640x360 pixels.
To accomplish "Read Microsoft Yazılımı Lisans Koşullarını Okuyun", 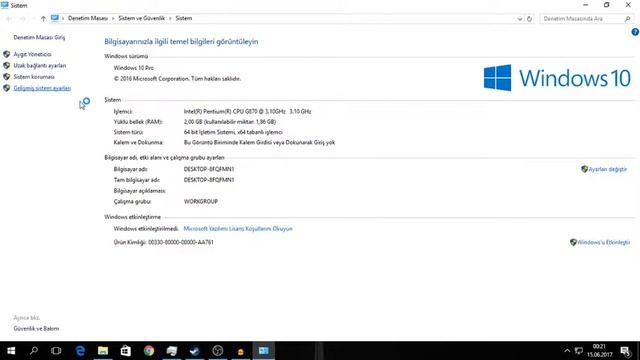I will click(x=238, y=229).
